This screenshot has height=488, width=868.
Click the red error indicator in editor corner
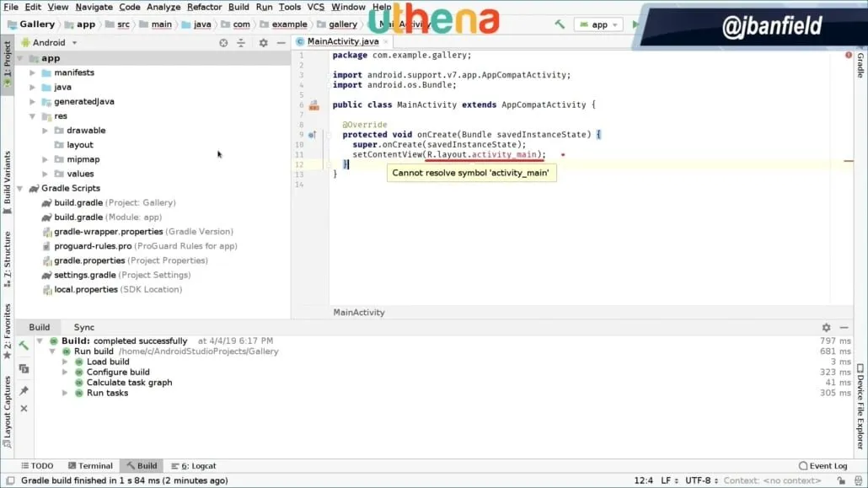pos(848,55)
